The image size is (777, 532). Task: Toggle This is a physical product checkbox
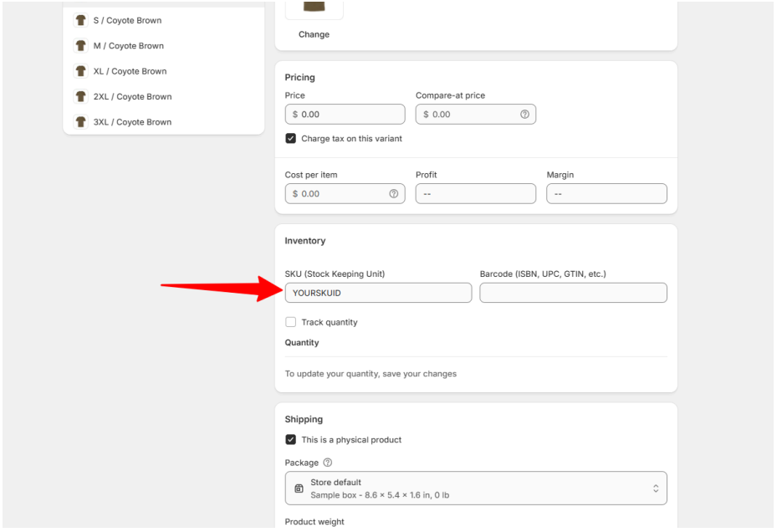click(x=291, y=440)
